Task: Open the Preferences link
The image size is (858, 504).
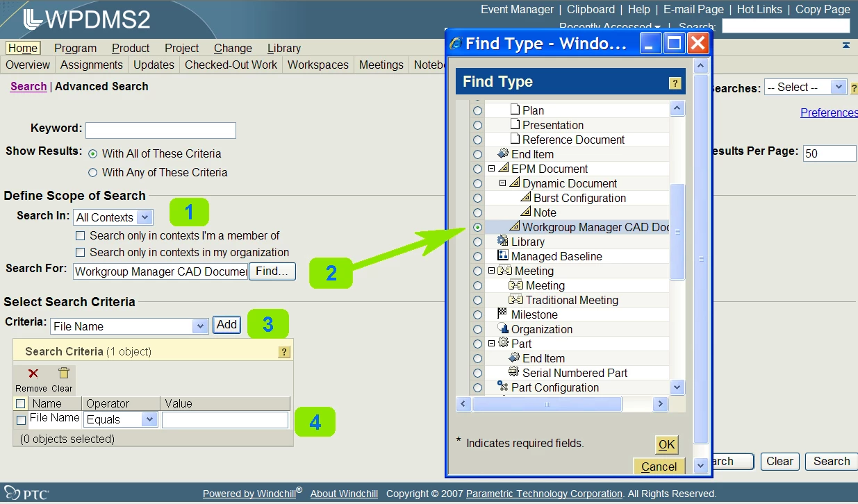Action: pyautogui.click(x=829, y=112)
